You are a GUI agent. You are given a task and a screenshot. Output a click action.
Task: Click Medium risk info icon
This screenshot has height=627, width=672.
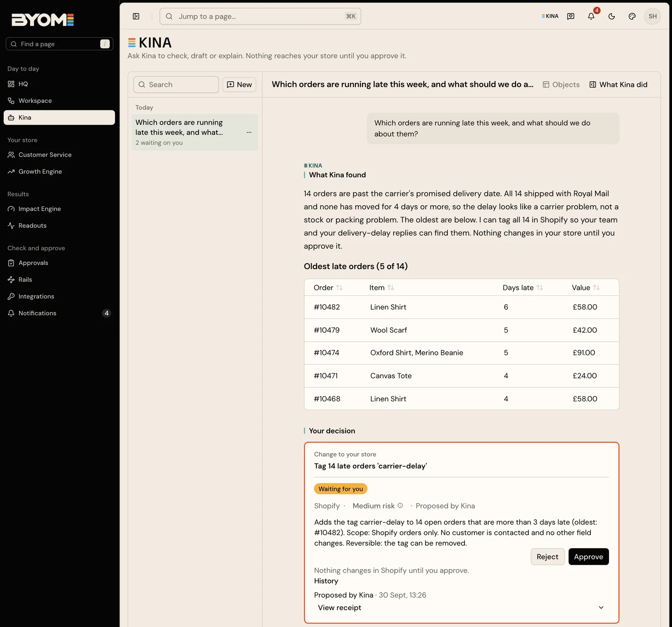(x=400, y=506)
